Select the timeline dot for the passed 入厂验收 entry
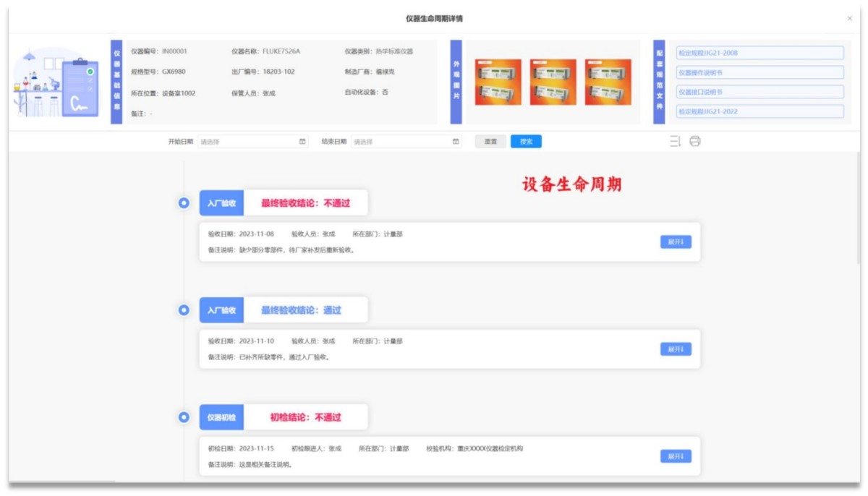The height and width of the screenshot is (496, 868). tap(184, 309)
